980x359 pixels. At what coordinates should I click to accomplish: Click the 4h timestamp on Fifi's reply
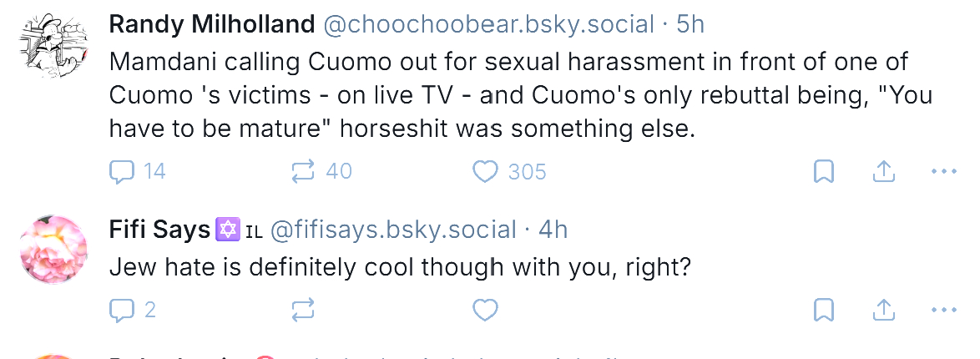[x=553, y=229]
